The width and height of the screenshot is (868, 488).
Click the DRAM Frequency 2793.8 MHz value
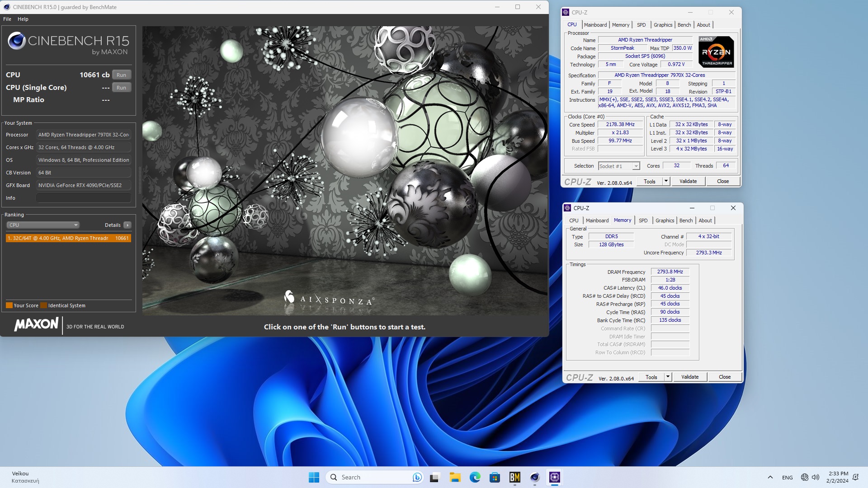pyautogui.click(x=670, y=272)
